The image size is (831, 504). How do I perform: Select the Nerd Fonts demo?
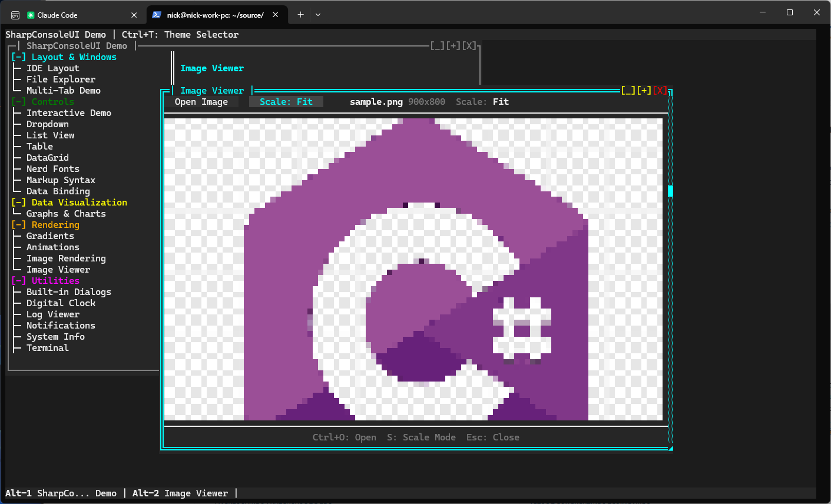click(52, 168)
